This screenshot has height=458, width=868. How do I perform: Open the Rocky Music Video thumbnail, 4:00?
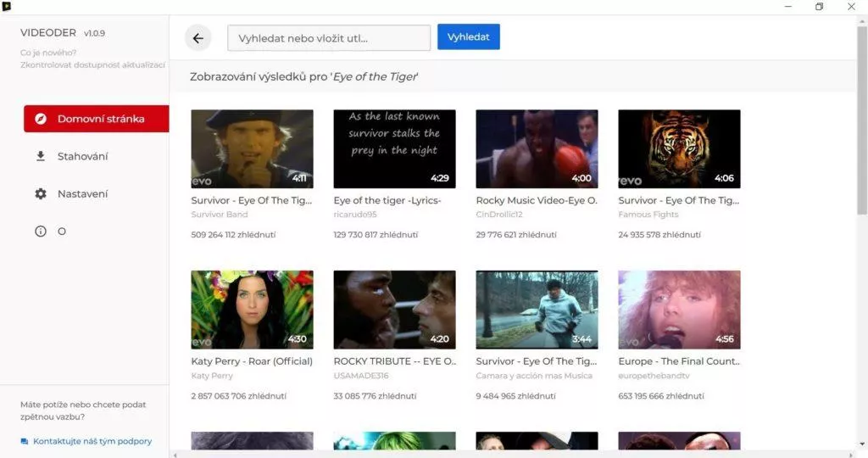pos(537,149)
